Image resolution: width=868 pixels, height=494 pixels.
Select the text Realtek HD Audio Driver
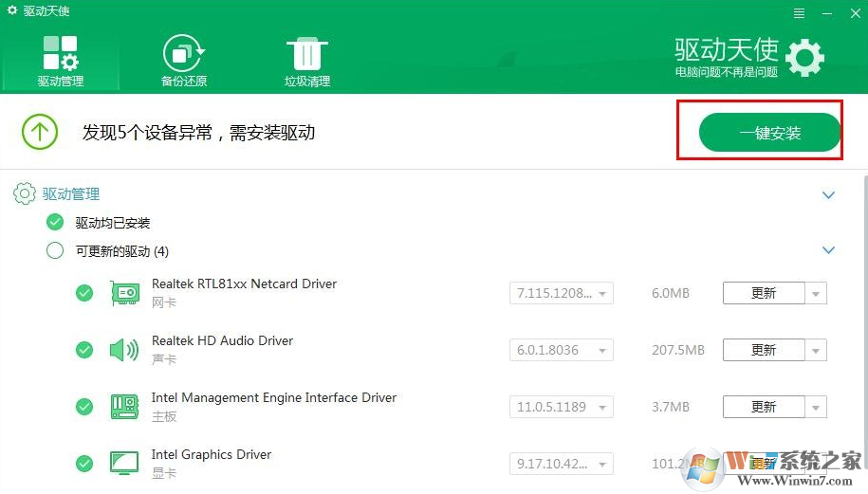pyautogui.click(x=223, y=340)
